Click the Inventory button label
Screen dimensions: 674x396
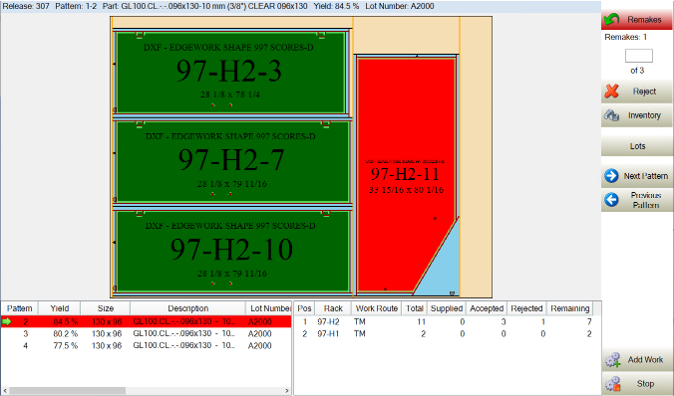pyautogui.click(x=644, y=115)
